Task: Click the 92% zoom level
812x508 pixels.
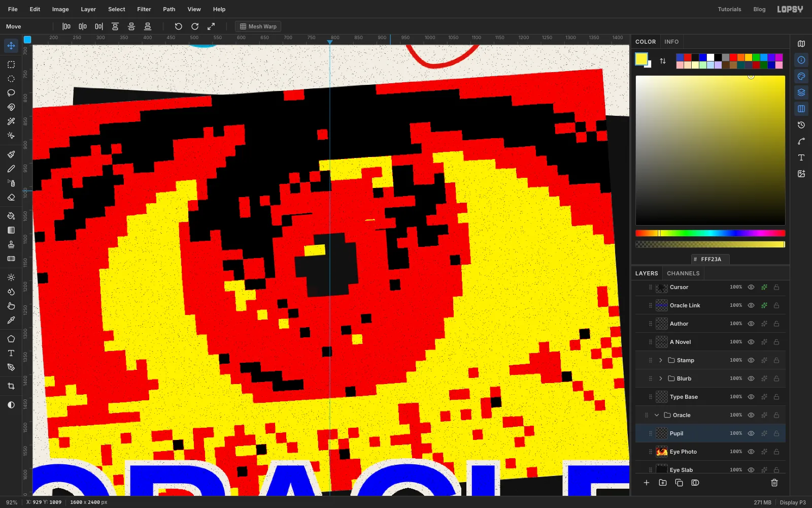Action: 12,502
